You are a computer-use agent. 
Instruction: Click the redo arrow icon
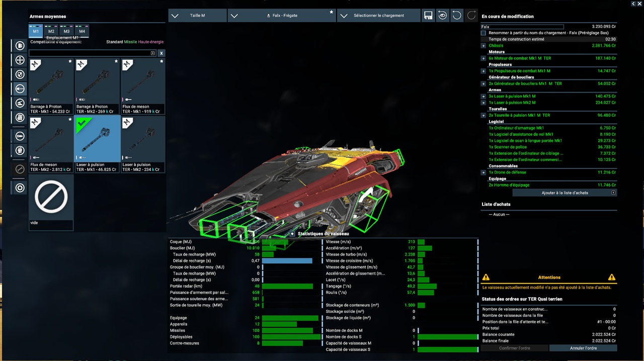[471, 16]
